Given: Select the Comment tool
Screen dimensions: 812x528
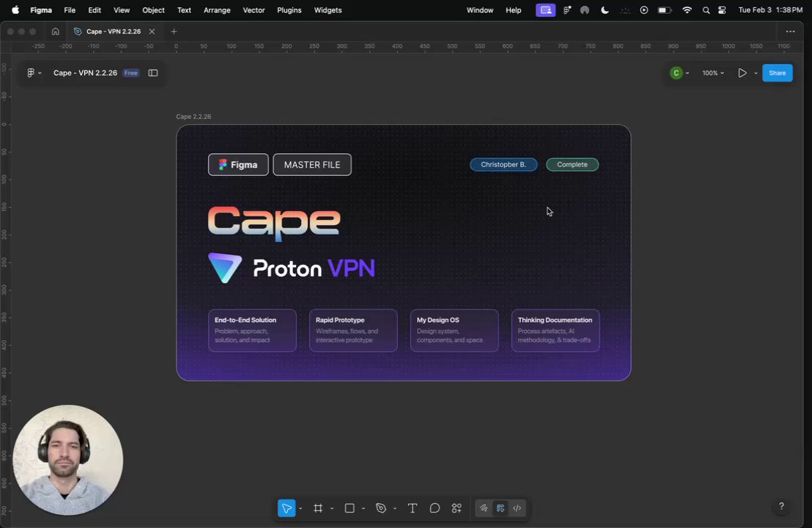Looking at the screenshot, I should click(x=435, y=508).
